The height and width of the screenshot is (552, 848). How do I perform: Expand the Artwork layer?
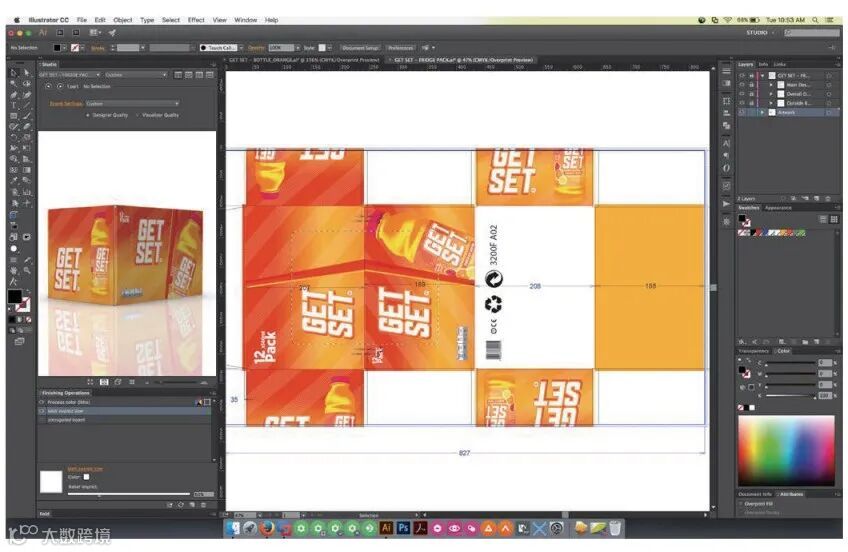(x=763, y=112)
